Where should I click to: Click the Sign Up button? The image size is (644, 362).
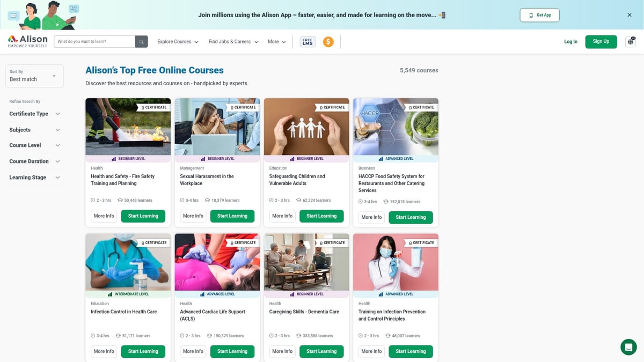(x=601, y=41)
